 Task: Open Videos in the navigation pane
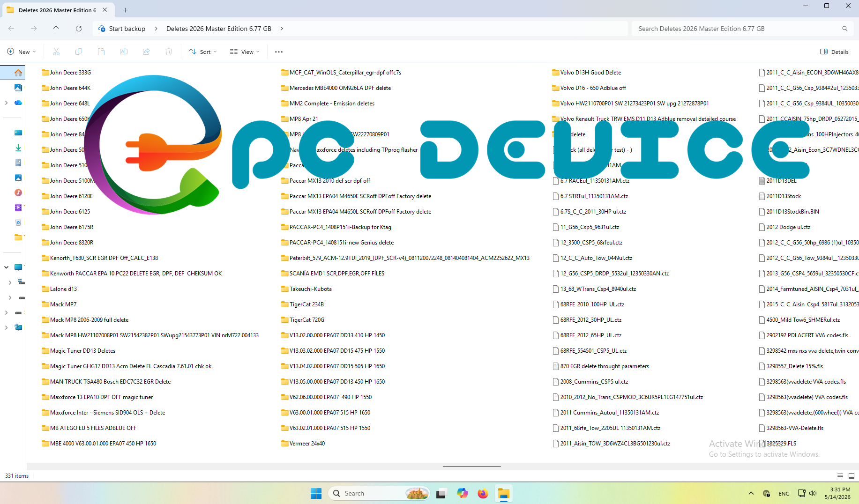tap(18, 208)
